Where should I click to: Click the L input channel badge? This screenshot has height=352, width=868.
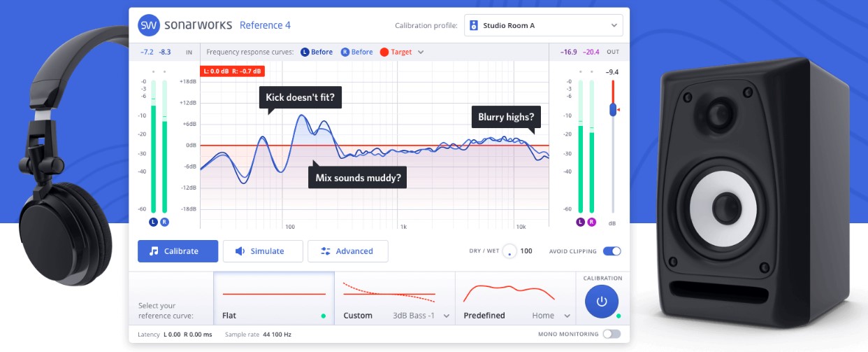153,222
